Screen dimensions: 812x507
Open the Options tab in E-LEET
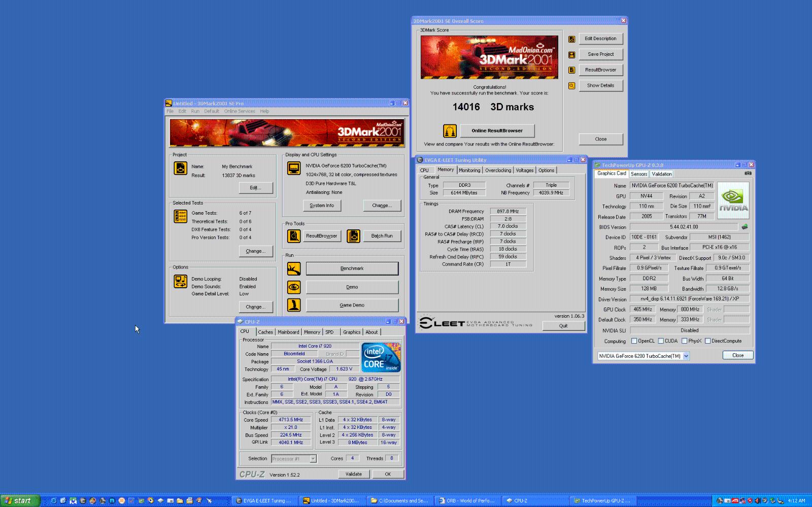[547, 171]
